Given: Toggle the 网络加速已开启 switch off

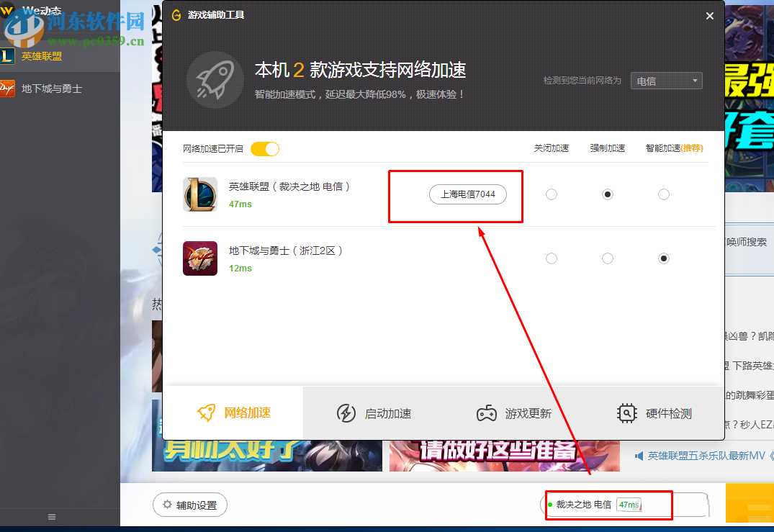Looking at the screenshot, I should [x=265, y=148].
